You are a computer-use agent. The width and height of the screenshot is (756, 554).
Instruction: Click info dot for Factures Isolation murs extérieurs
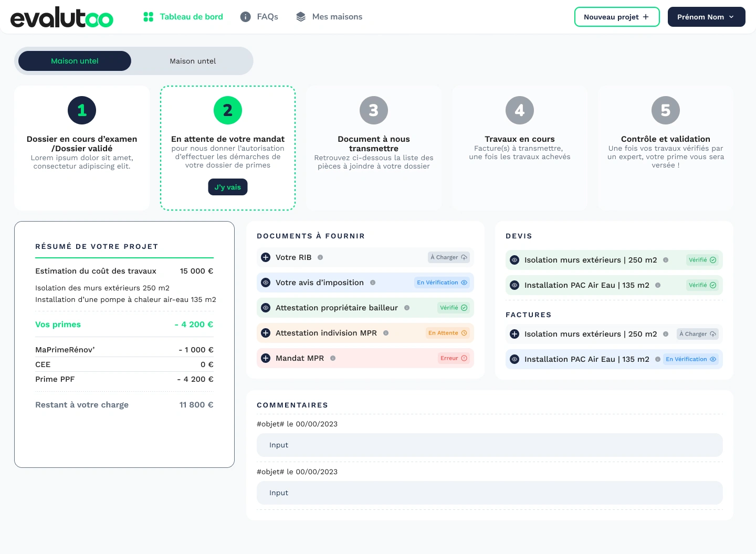[666, 334]
